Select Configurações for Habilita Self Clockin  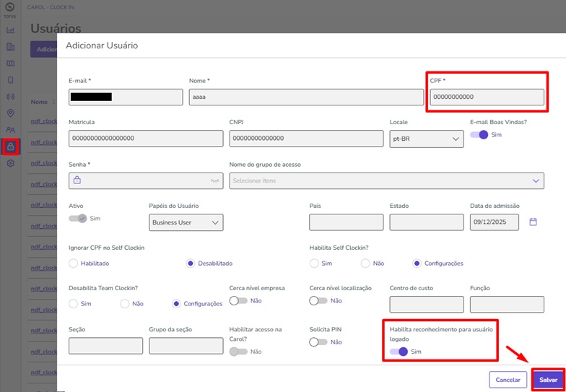417,263
